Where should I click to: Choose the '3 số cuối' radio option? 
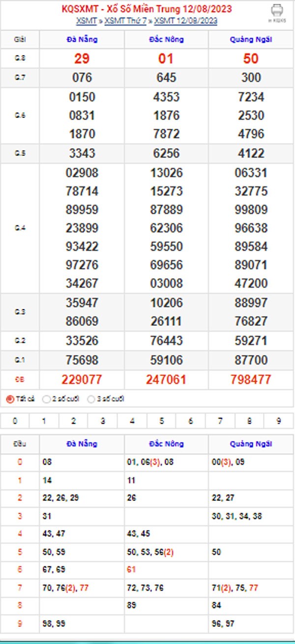(x=91, y=399)
